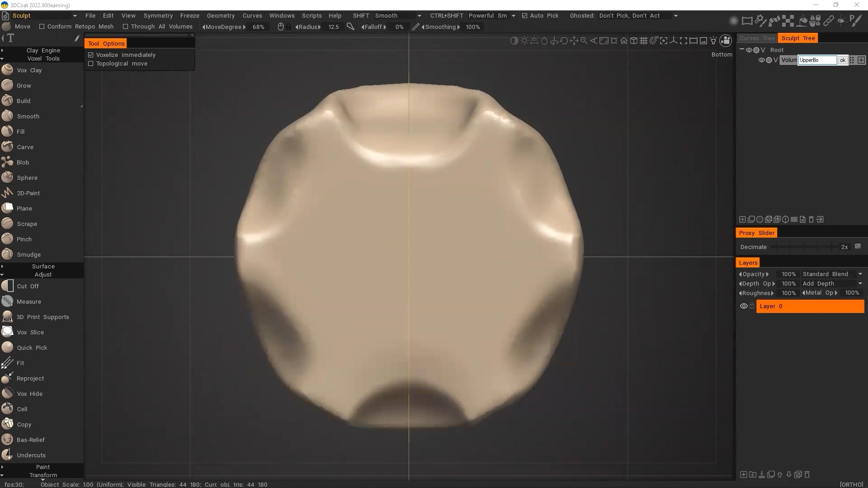Disable the Voxelize immediately checkbox

pos(91,55)
